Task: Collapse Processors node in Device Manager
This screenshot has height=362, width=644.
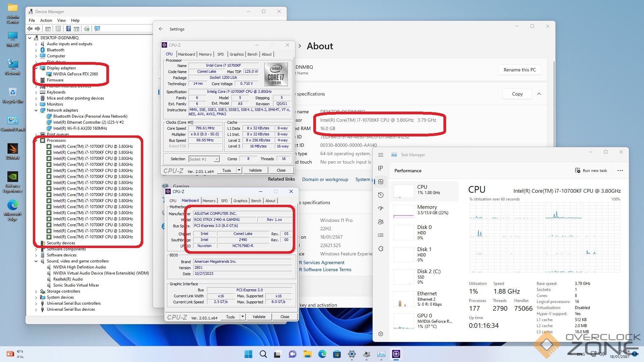Action: point(36,140)
